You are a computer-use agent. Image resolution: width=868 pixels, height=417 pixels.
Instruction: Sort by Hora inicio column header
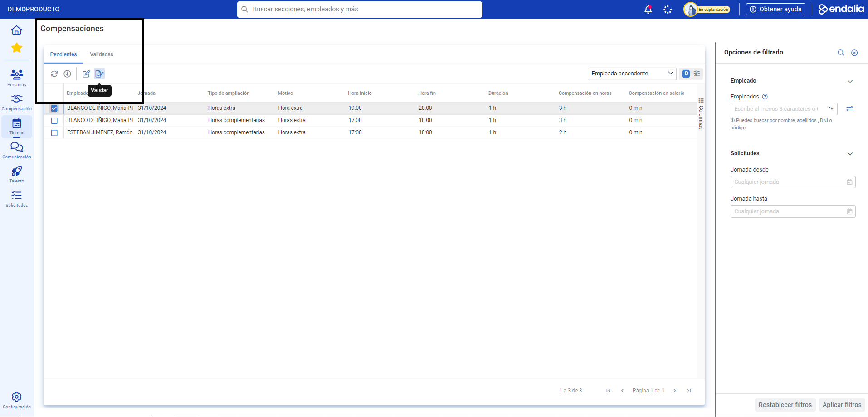point(360,93)
